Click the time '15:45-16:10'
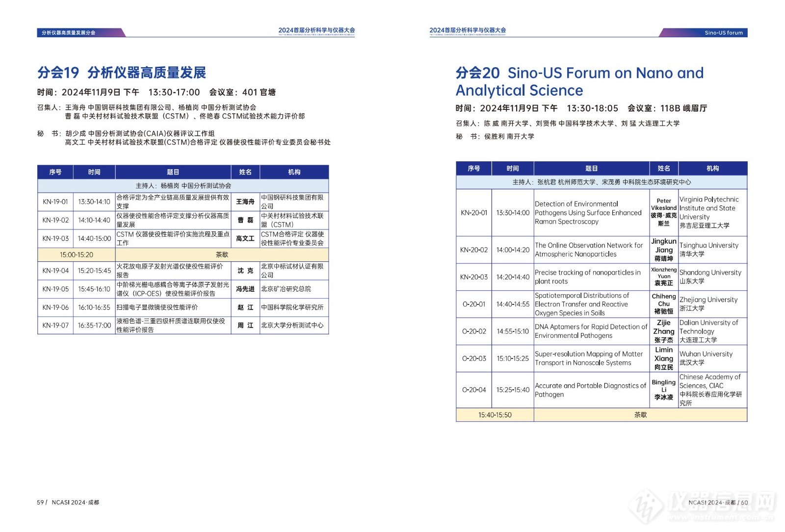This screenshot has width=785, height=532. 94,289
